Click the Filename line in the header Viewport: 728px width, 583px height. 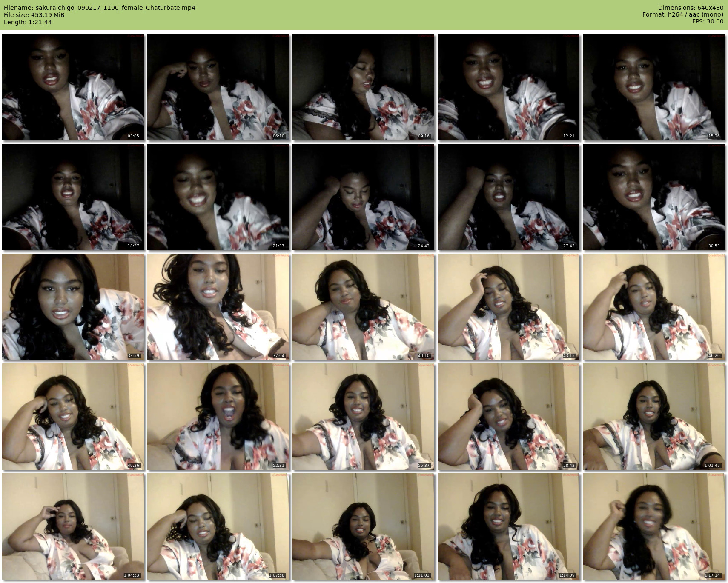(x=100, y=8)
